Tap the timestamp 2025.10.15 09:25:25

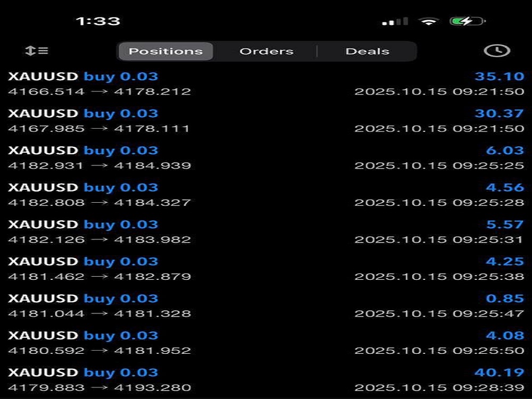point(439,165)
